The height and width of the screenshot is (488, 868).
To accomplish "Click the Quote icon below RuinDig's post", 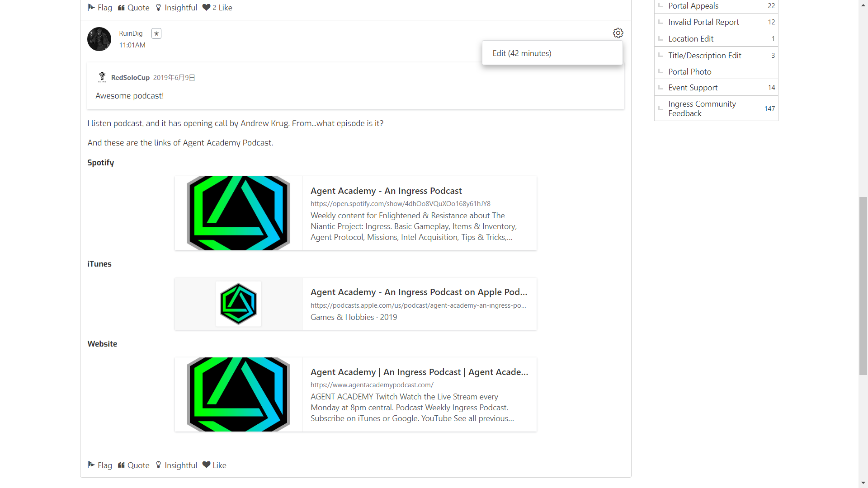I will click(x=121, y=465).
